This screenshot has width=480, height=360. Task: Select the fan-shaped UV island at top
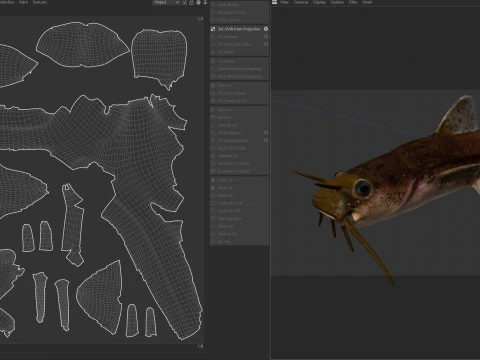tap(82, 44)
